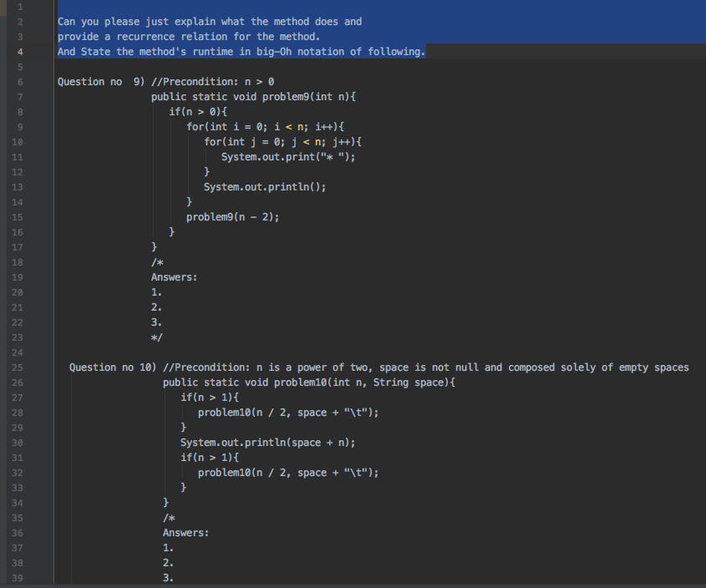Place cursor after answer '1.' for Question 9

point(163,292)
